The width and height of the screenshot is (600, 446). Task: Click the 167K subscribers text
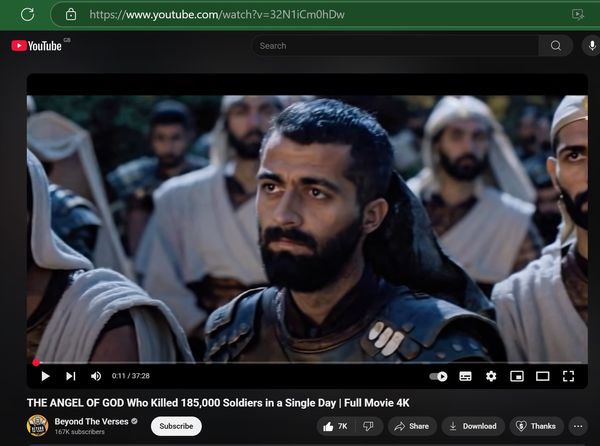[x=79, y=432]
